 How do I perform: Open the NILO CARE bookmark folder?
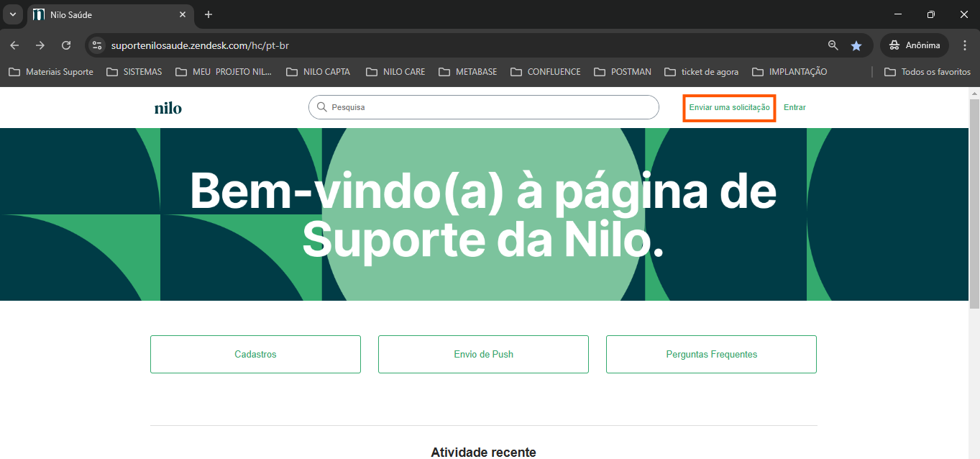tap(395, 72)
